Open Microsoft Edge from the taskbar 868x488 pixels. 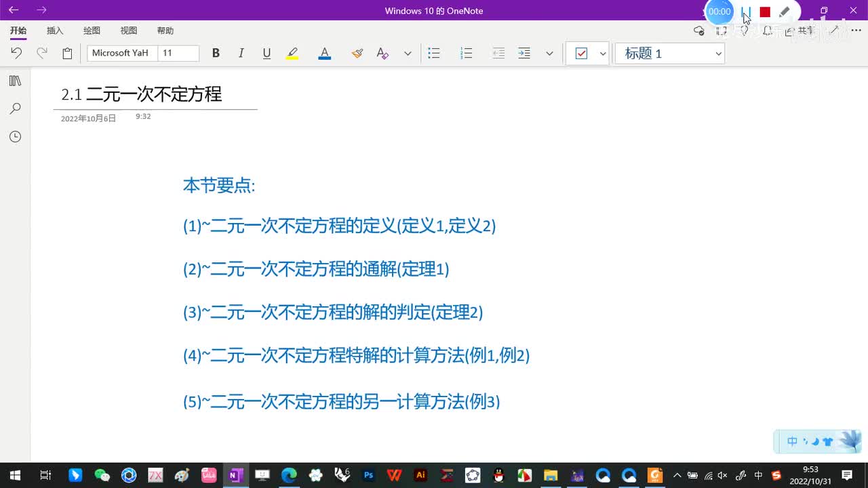pos(289,475)
